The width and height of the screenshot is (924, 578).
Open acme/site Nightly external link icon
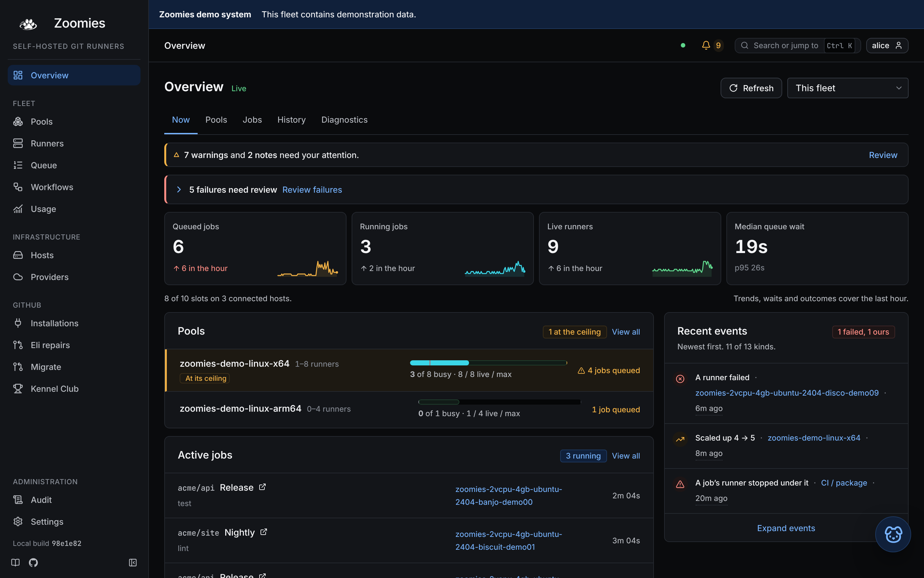263,532
